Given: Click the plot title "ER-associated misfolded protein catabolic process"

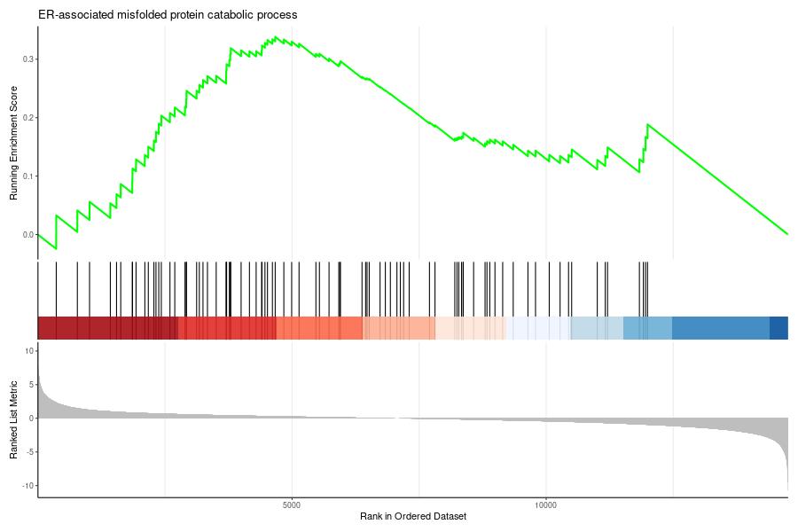Looking at the screenshot, I should coord(168,15).
